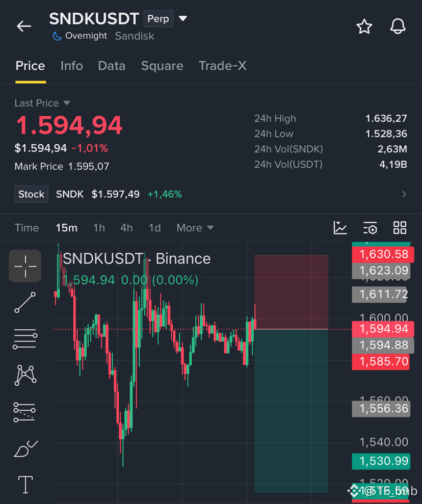Select the long/short position forecasting tool
The image size is (422, 504).
tap(24, 412)
